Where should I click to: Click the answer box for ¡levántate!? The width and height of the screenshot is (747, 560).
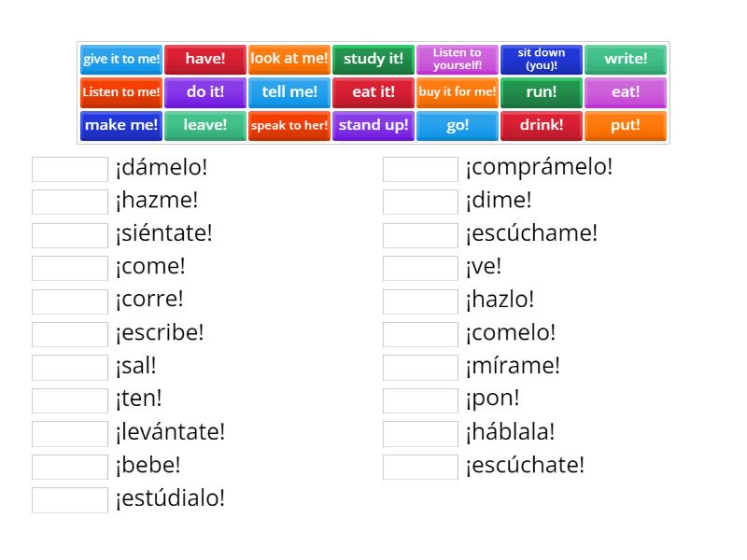(x=70, y=434)
